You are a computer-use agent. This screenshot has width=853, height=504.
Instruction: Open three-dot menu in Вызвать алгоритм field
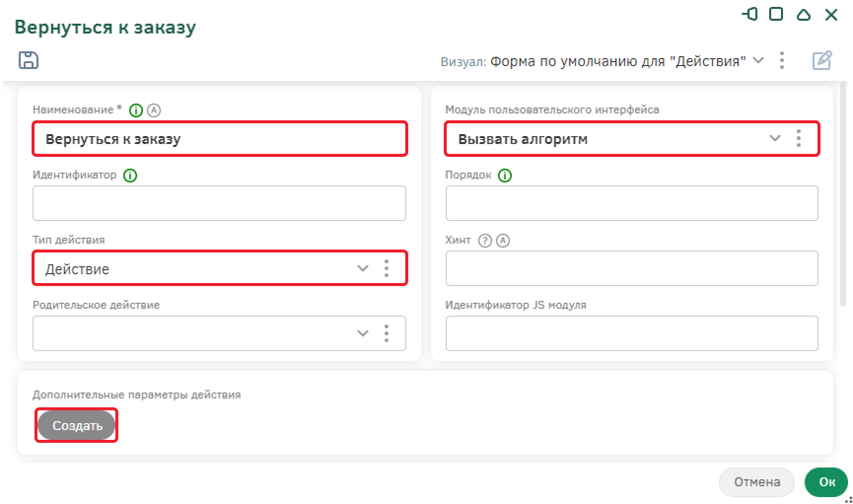(799, 139)
